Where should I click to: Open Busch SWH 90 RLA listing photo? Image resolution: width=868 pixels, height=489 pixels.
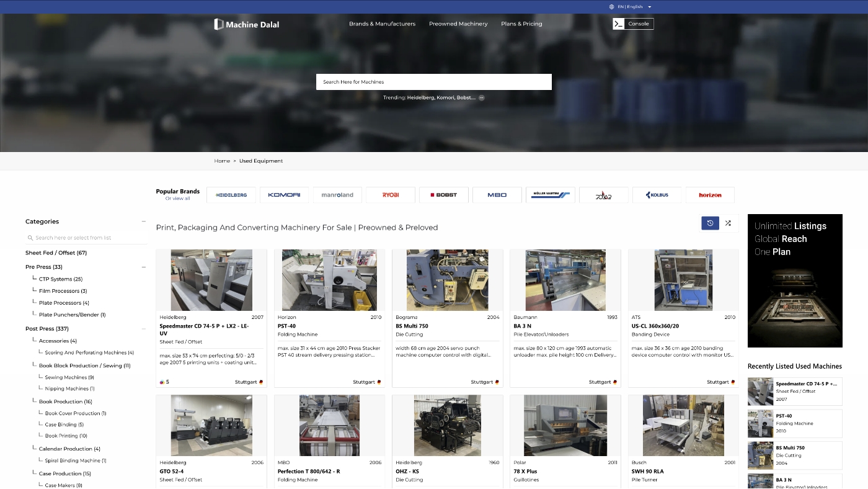683,426
